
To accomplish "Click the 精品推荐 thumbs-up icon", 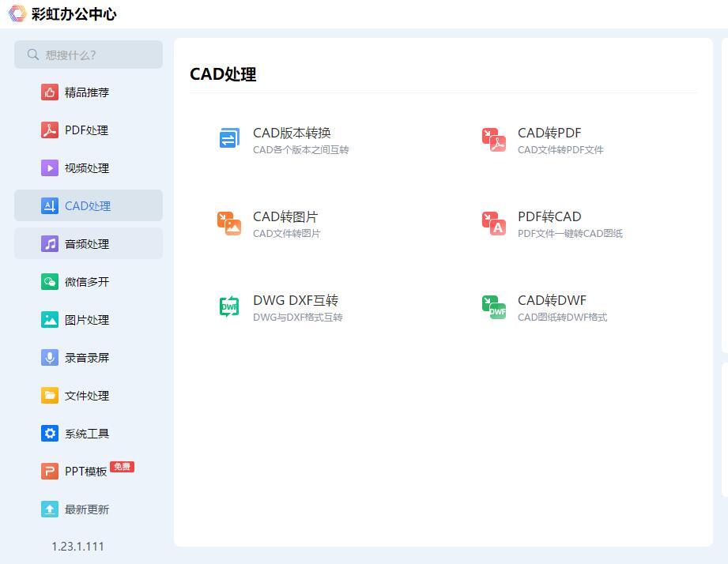I will tap(50, 92).
